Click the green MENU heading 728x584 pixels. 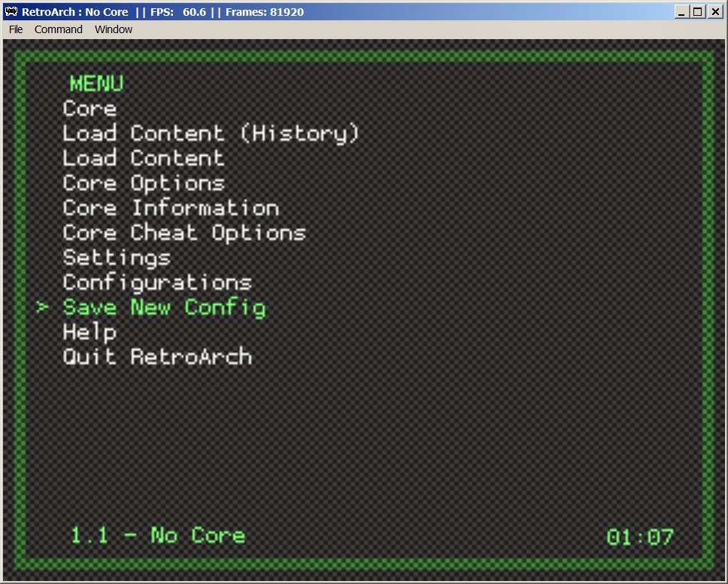pyautogui.click(x=96, y=84)
